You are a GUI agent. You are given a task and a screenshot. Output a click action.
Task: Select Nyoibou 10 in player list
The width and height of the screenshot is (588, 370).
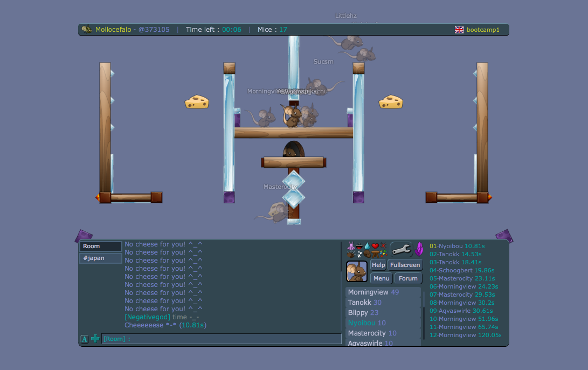coord(383,323)
